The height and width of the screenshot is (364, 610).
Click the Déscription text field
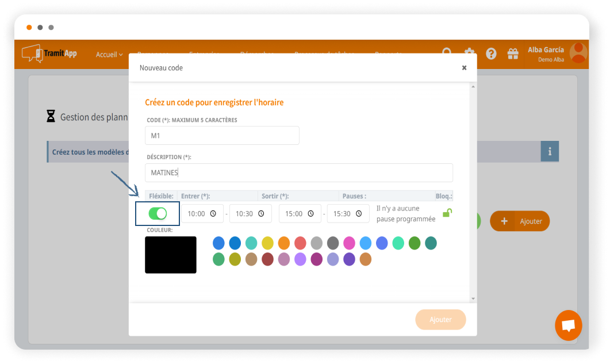298,173
